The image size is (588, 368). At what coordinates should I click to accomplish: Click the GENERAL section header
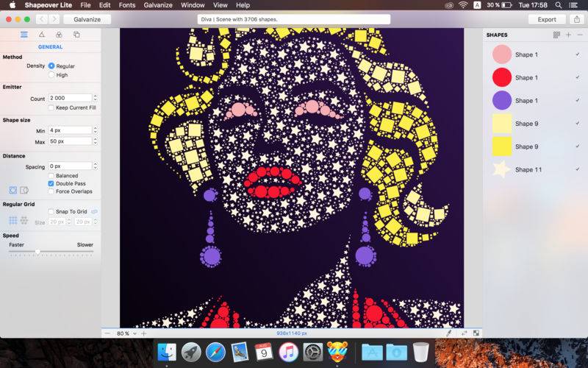point(50,47)
